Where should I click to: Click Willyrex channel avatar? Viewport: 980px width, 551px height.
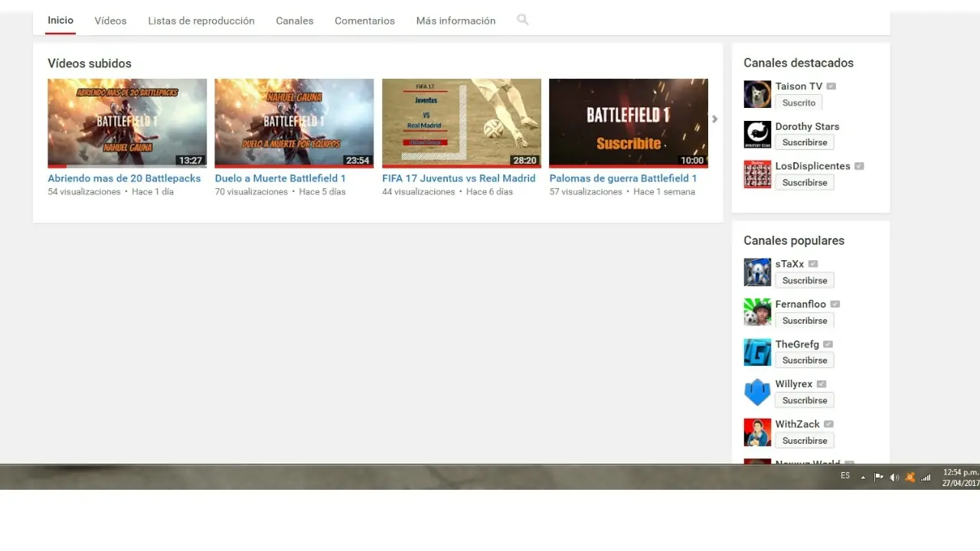pyautogui.click(x=757, y=393)
